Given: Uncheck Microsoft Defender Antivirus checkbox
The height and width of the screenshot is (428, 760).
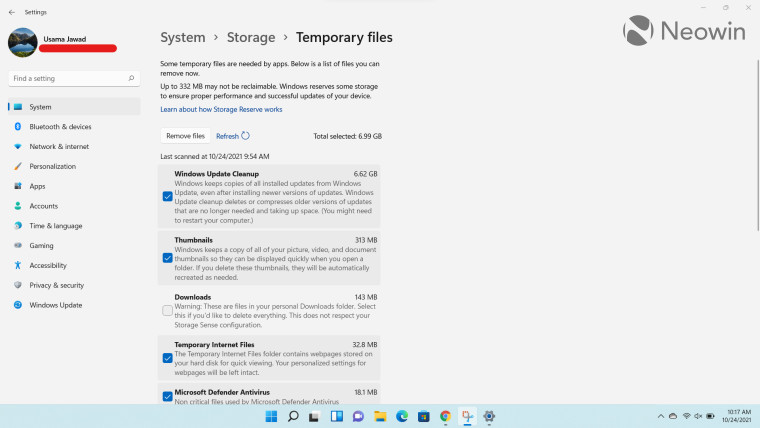Looking at the screenshot, I should pos(167,396).
